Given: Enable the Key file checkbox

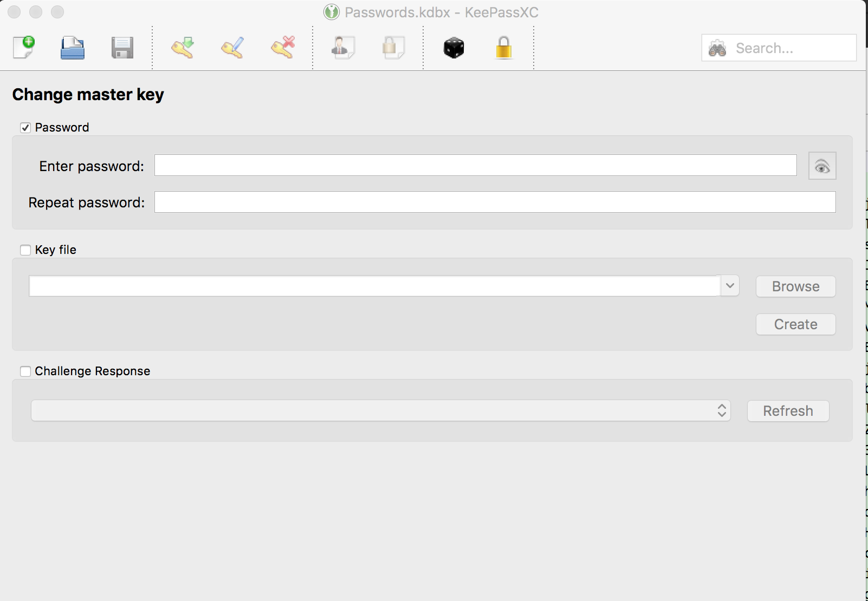Looking at the screenshot, I should (25, 250).
